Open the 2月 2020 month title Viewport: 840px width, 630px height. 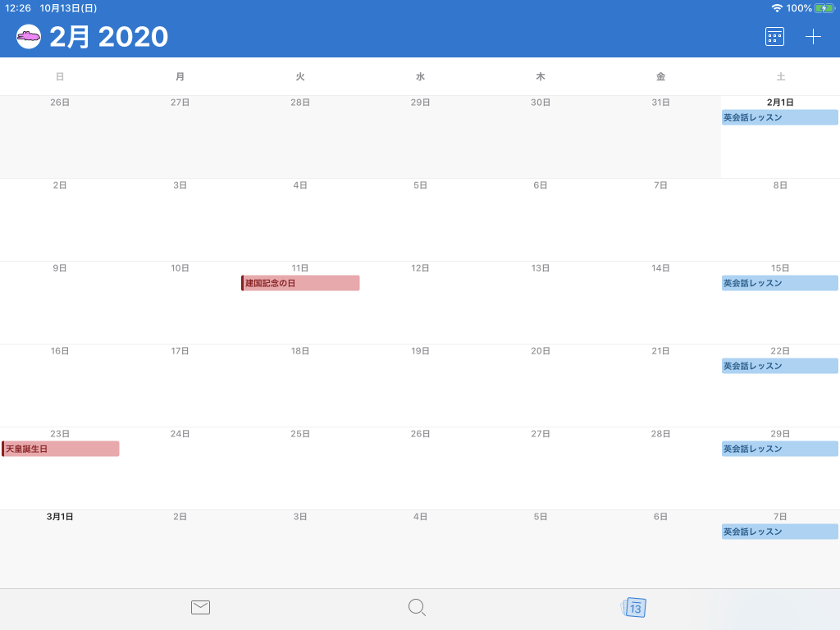(108, 37)
